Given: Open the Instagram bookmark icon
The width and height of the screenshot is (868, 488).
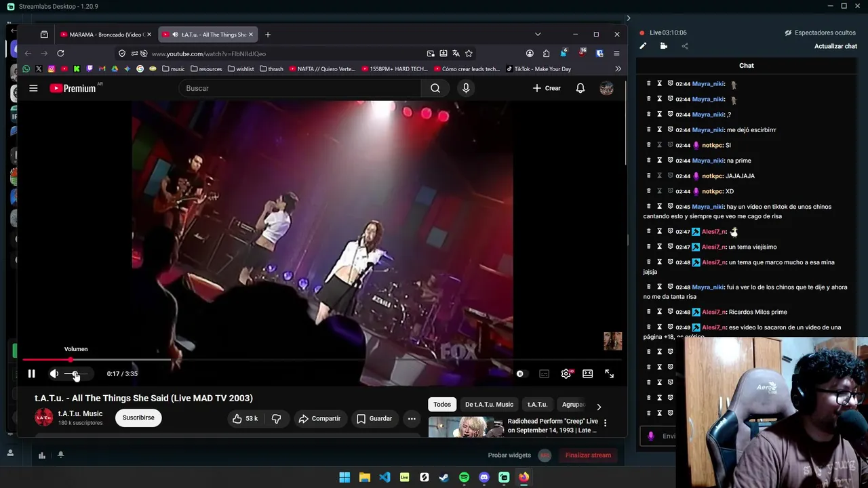Looking at the screenshot, I should click(x=52, y=68).
